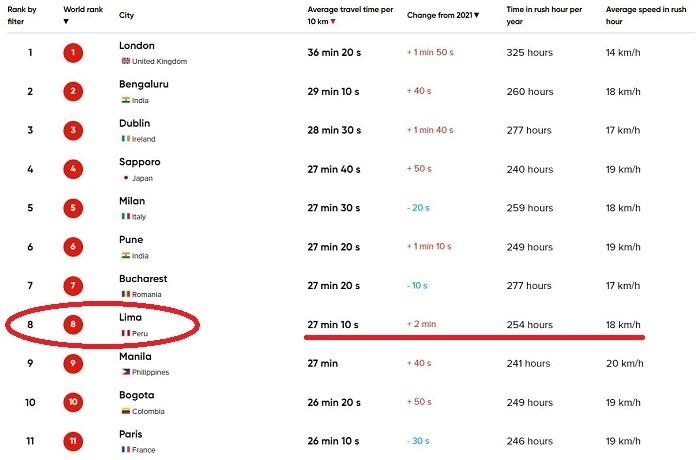Screen dimensions: 700x460
Task: Open the London city entry
Action: tap(136, 46)
